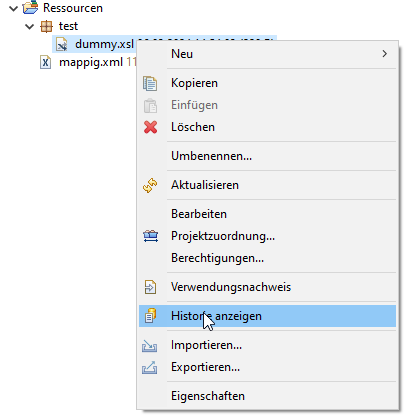This screenshot has height=419, width=404.
Task: Click the Kopieren copy icon
Action: coord(150,83)
